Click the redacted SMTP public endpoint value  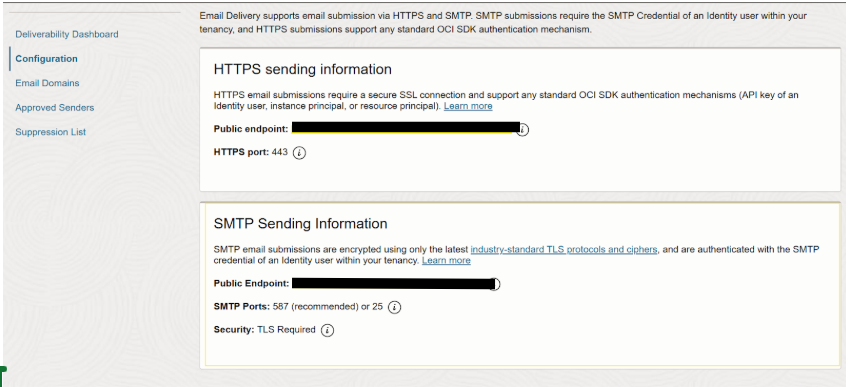(x=393, y=283)
